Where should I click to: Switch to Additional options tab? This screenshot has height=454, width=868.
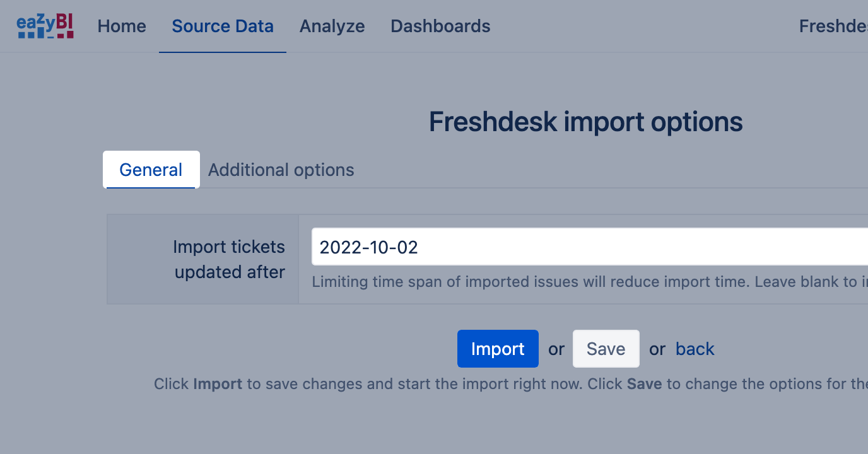(x=281, y=170)
